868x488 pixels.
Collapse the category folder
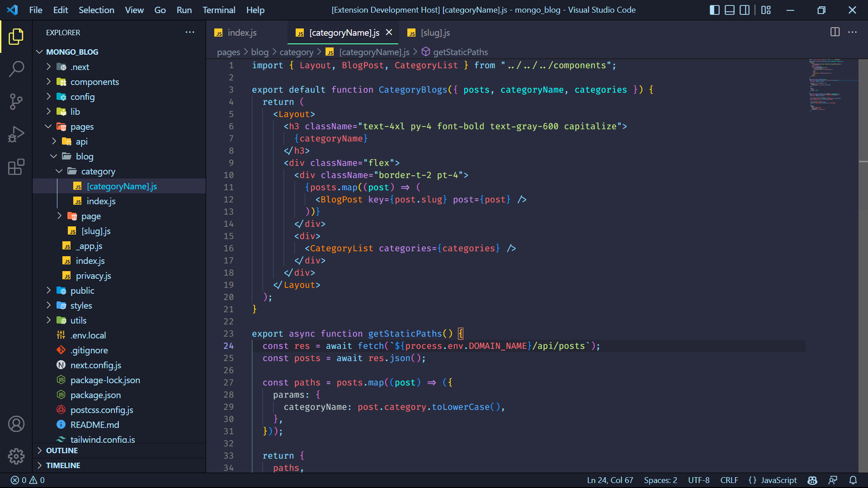[98, 171]
